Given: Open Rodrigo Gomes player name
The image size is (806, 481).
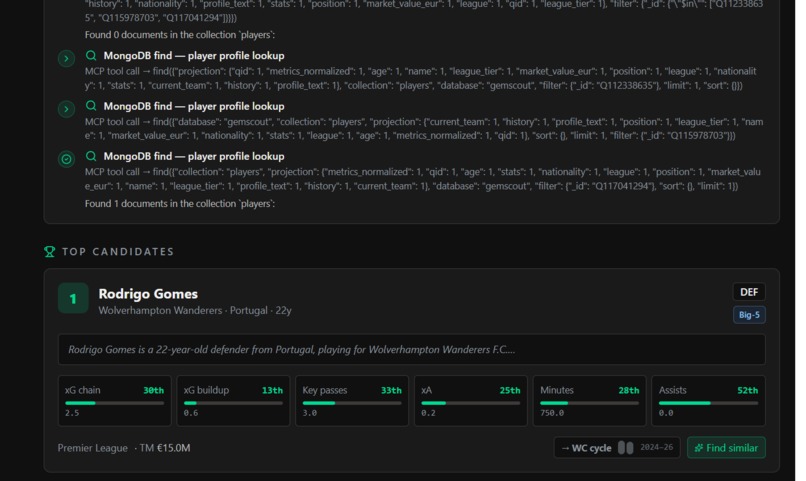Looking at the screenshot, I should click(x=148, y=294).
